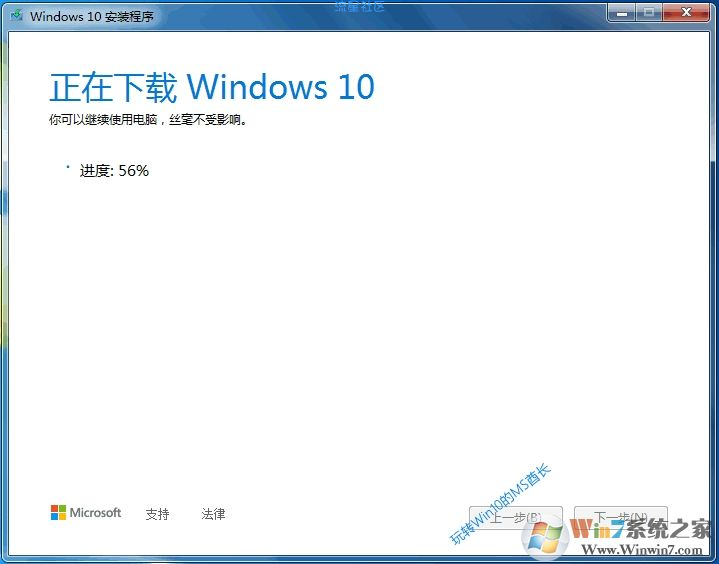
Task: Click the 进度: 56% progress text
Action: (x=114, y=171)
